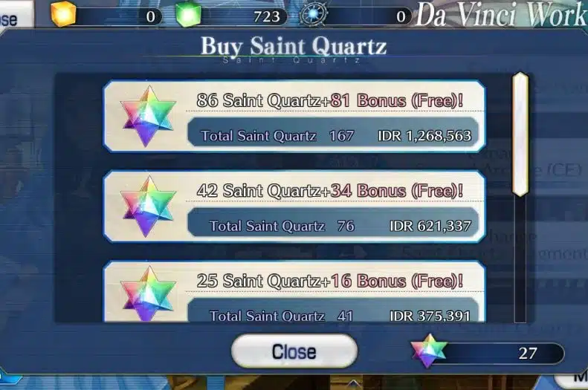Tap the star icon on 167 quartz pack
The width and height of the screenshot is (588, 390).
(148, 116)
